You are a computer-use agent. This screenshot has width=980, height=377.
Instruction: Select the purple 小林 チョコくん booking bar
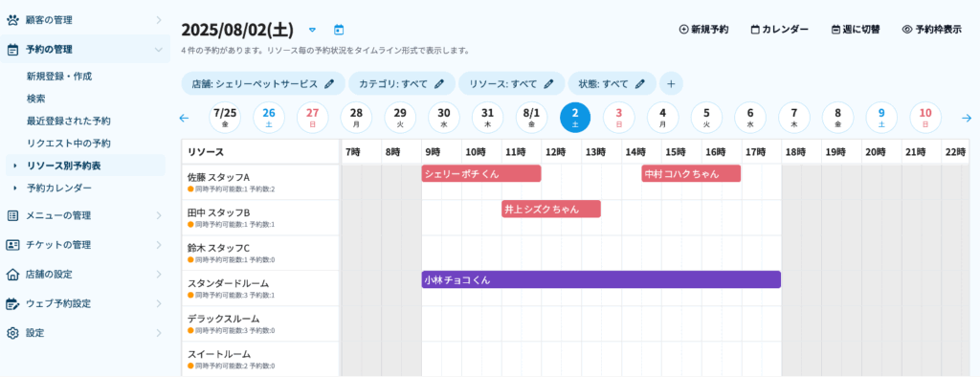pyautogui.click(x=601, y=279)
